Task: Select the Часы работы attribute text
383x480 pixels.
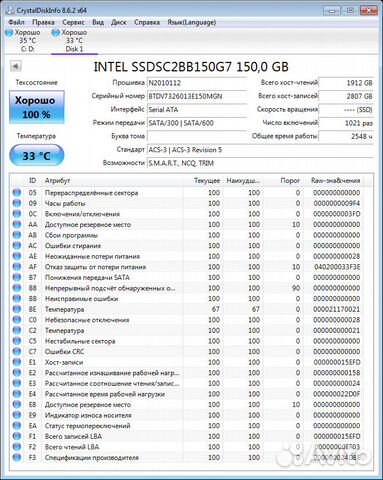Action: 65,203
